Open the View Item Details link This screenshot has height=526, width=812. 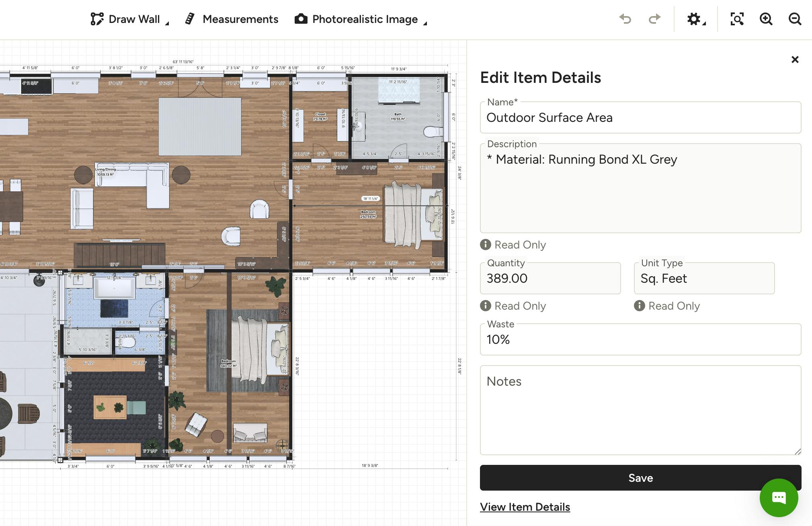click(525, 507)
